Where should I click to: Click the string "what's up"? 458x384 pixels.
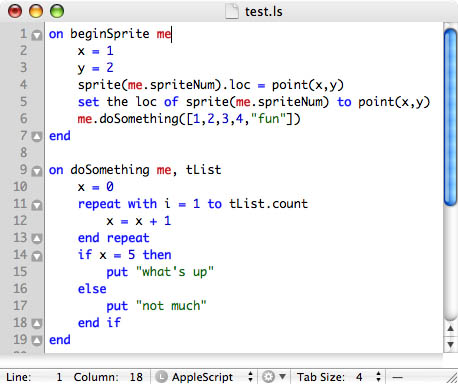pyautogui.click(x=175, y=272)
